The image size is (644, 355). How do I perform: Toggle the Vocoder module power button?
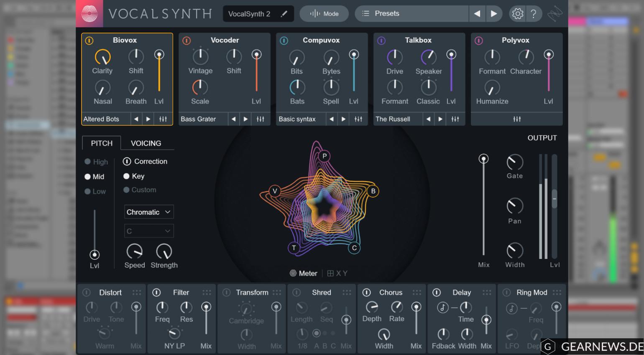(187, 41)
